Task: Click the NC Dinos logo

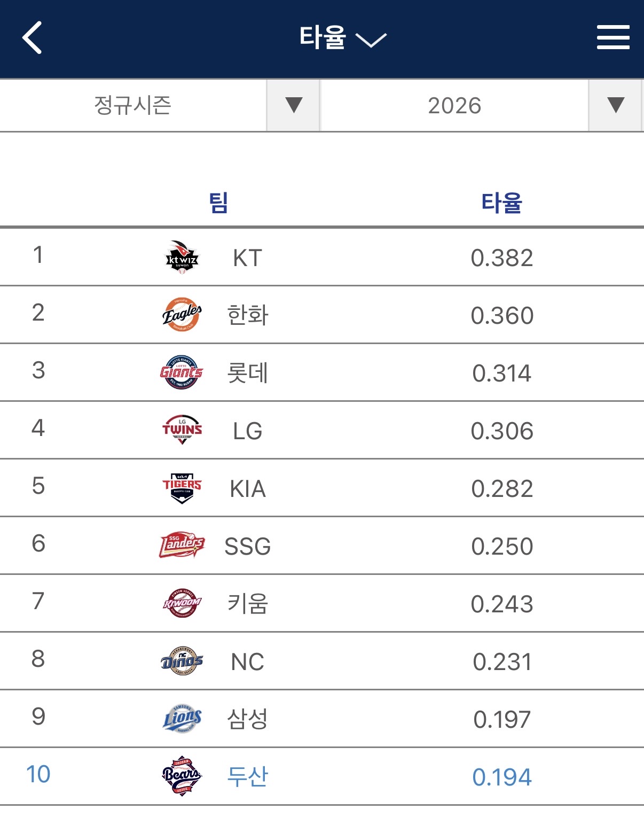Action: (x=182, y=662)
